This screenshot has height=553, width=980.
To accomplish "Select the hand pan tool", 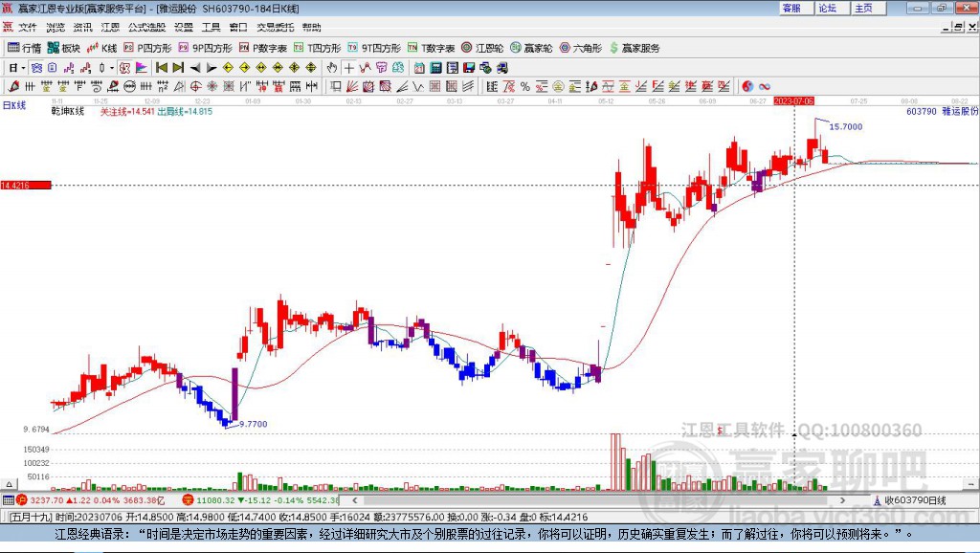I will click(x=332, y=68).
